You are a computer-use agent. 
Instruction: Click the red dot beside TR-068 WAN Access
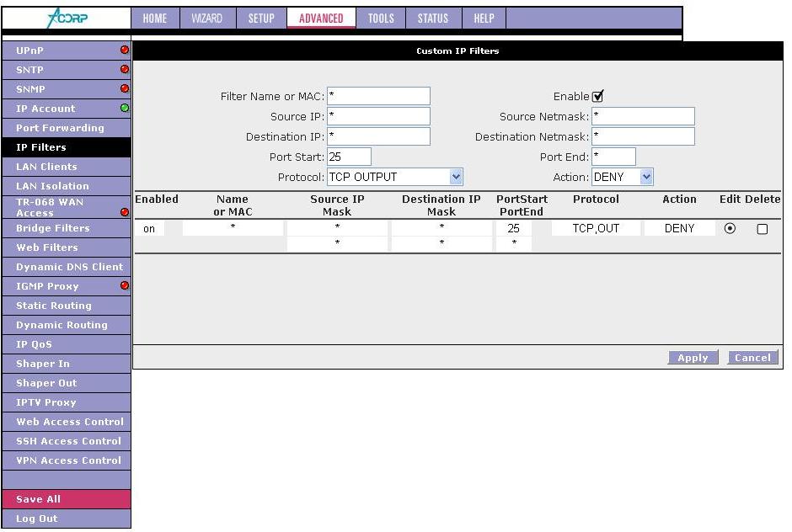(x=125, y=213)
